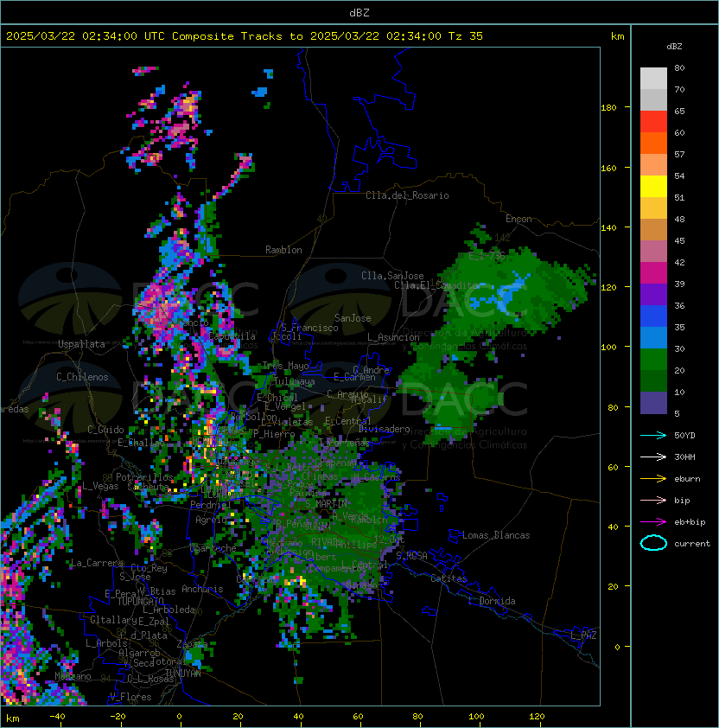Viewport: 719px width, 728px height.
Task: Pick the slate blue 5-10 dBZ swatch
Action: (653, 403)
